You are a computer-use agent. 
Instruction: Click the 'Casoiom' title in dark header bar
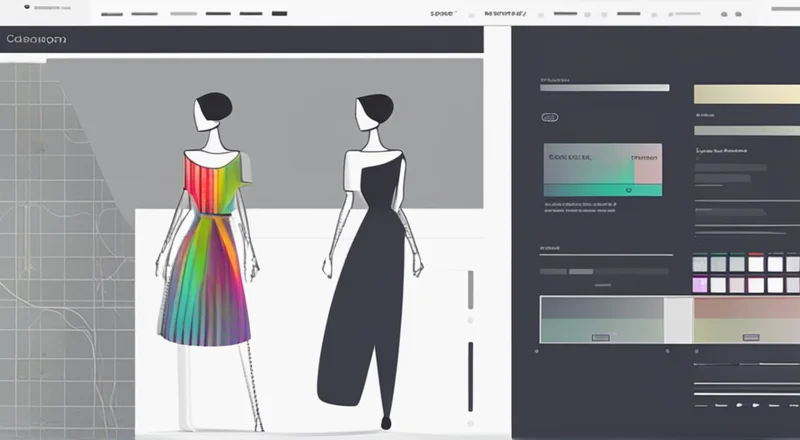(34, 39)
